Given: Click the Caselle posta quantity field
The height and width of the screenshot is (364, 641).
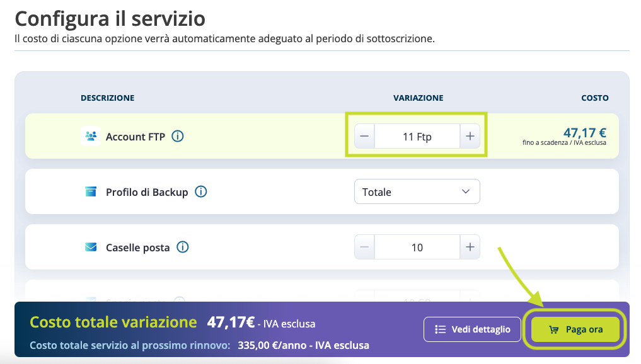Looking at the screenshot, I should [417, 247].
